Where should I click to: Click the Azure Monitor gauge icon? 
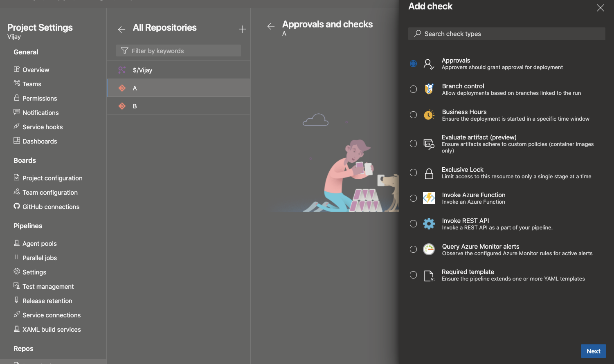coord(429,249)
